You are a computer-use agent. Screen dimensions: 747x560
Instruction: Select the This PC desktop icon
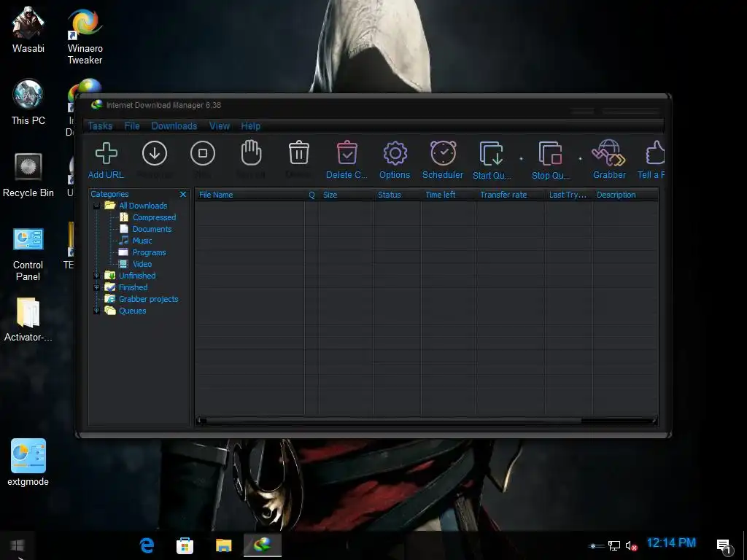click(x=28, y=102)
